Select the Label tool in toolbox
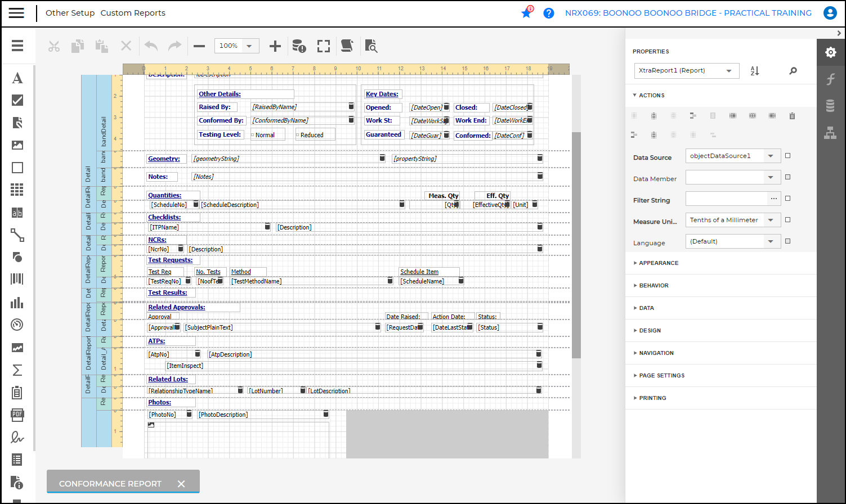 17,78
